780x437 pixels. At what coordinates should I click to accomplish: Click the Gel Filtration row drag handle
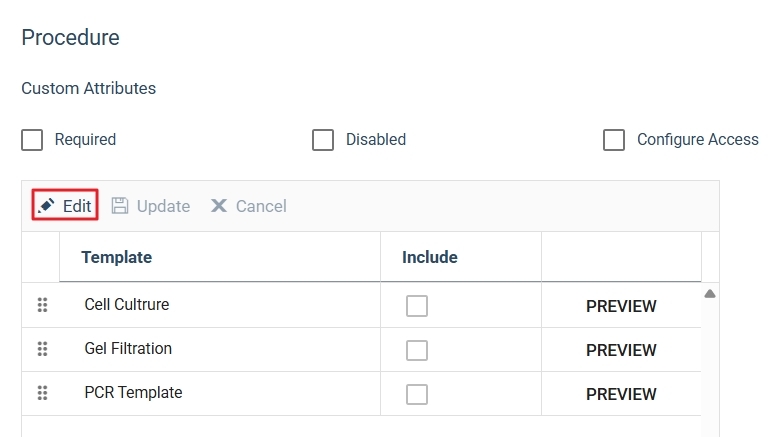pyautogui.click(x=42, y=349)
